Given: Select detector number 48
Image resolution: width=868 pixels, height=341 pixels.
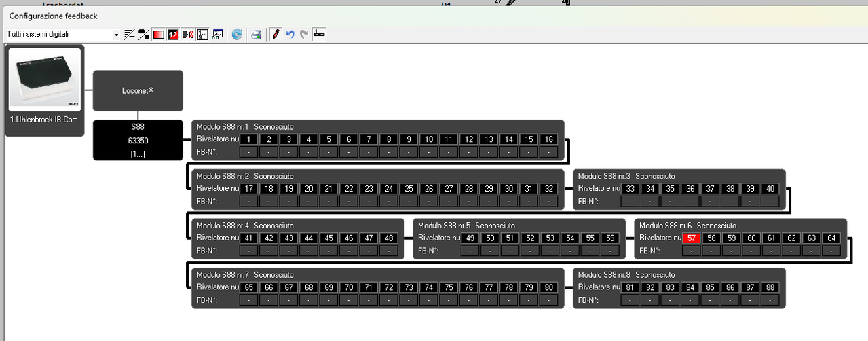Looking at the screenshot, I should [x=389, y=238].
